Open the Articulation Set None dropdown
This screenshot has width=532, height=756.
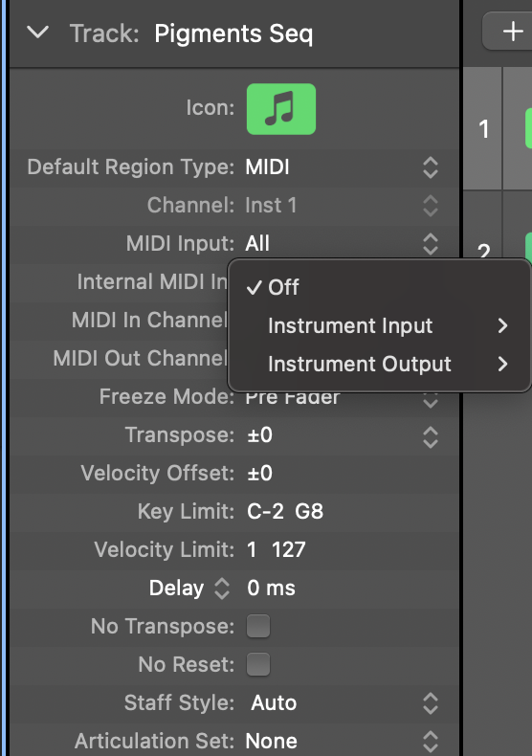pyautogui.click(x=342, y=741)
